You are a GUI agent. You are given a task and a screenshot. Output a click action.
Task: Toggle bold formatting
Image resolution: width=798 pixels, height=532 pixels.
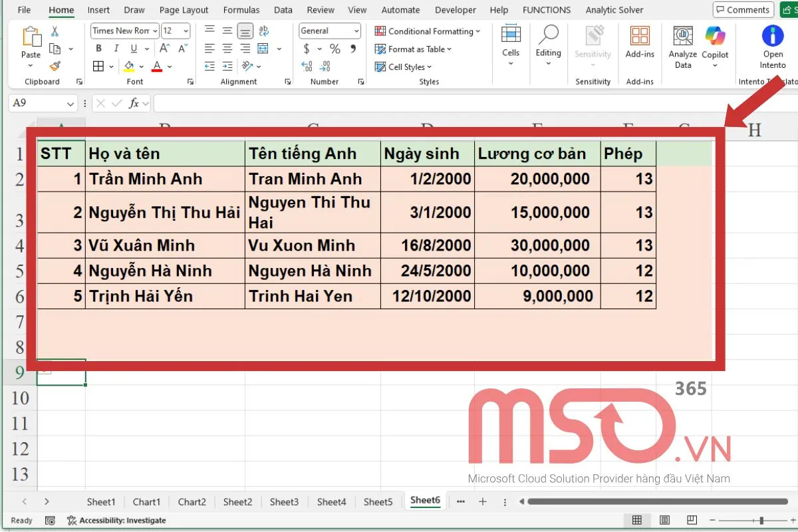98,48
